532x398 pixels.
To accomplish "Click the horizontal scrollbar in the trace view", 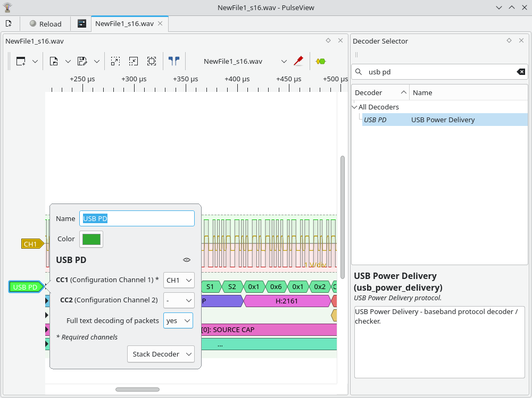I will click(137, 389).
